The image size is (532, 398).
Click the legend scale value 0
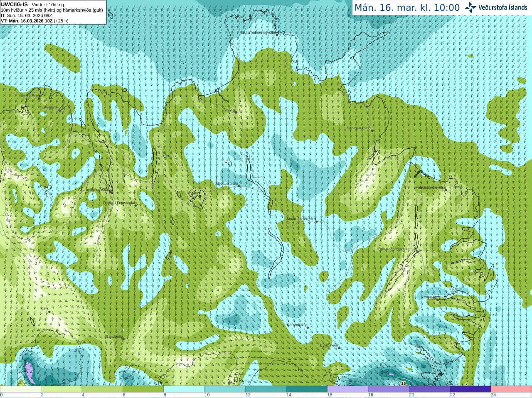pos(1,395)
